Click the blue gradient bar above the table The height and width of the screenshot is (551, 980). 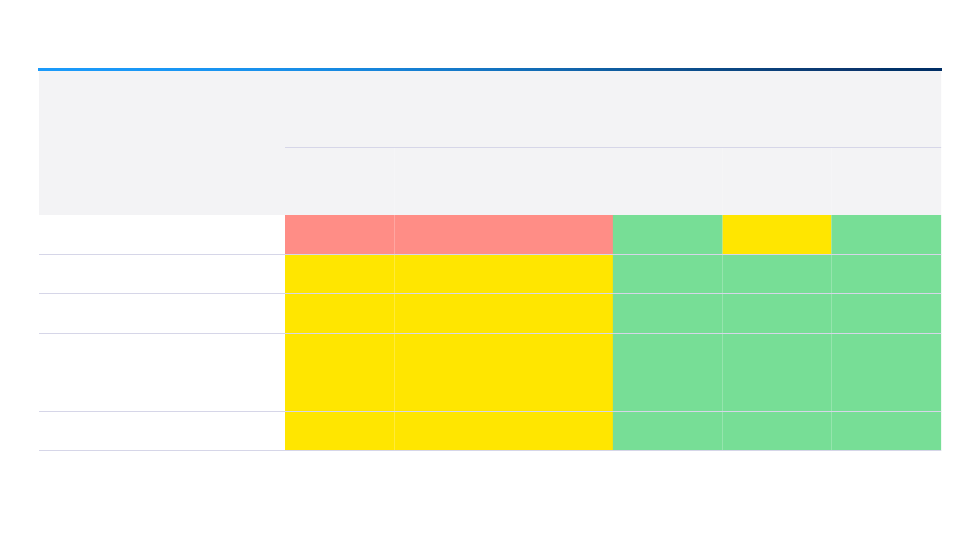click(x=490, y=69)
